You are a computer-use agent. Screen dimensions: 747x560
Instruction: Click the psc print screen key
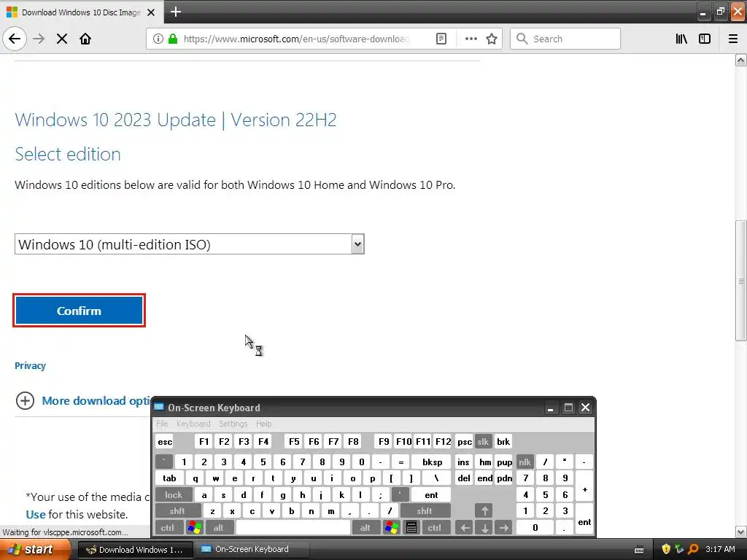tap(465, 441)
